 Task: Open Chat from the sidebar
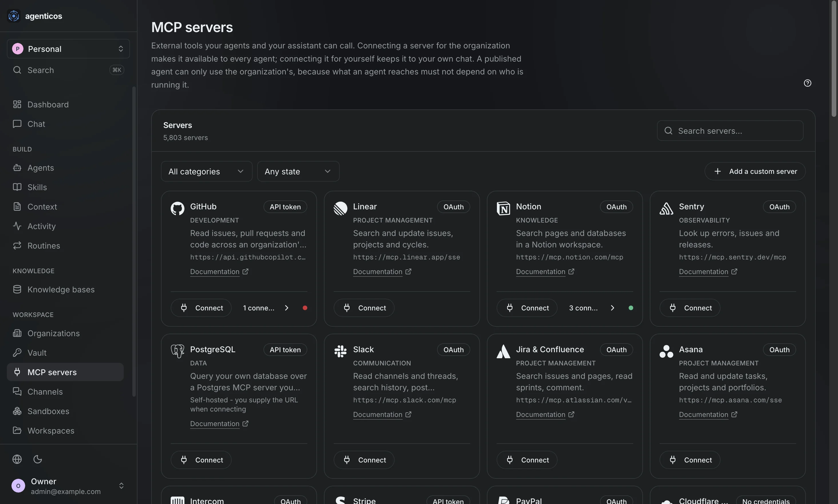click(x=65, y=124)
